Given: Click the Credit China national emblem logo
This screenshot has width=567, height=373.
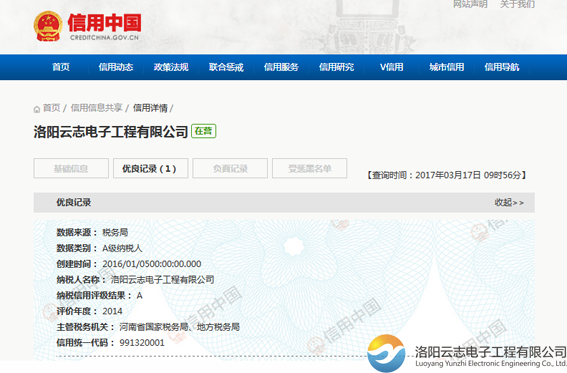Looking at the screenshot, I should [x=48, y=26].
